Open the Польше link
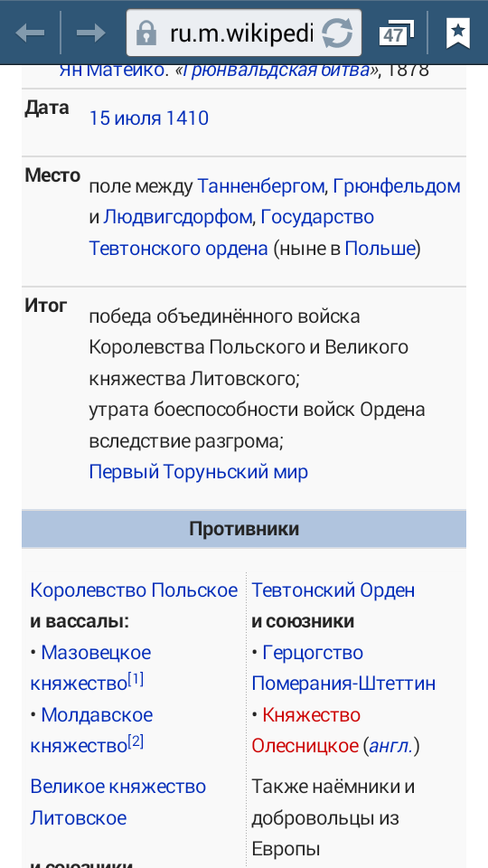 click(x=380, y=249)
